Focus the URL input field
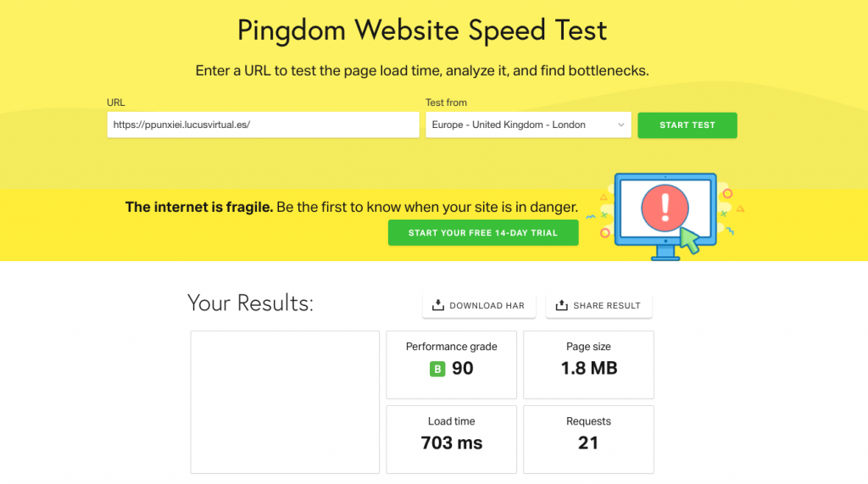 [263, 125]
